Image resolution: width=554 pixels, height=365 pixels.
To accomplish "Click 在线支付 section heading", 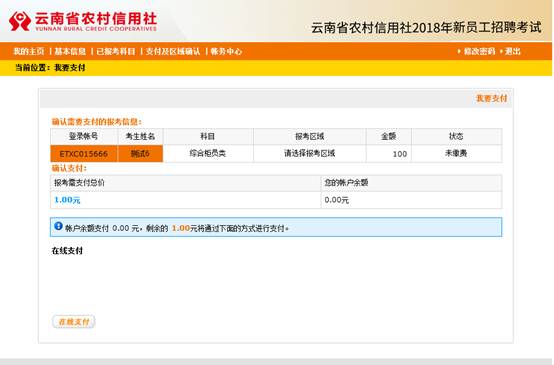I will pos(67,251).
